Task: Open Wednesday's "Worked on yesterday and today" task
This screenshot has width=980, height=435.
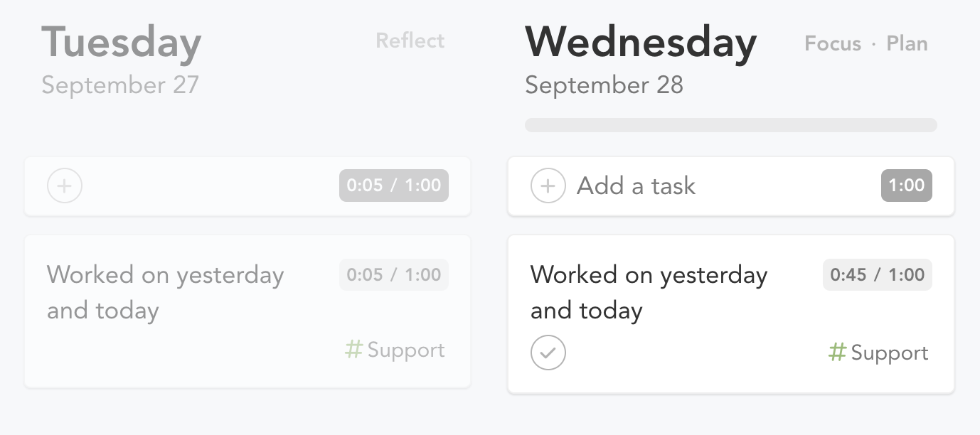Action: [649, 292]
